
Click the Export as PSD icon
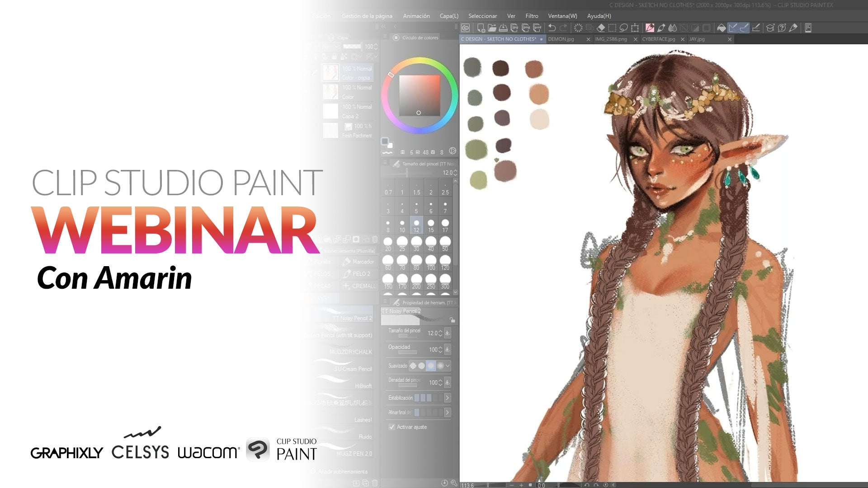[x=537, y=28]
